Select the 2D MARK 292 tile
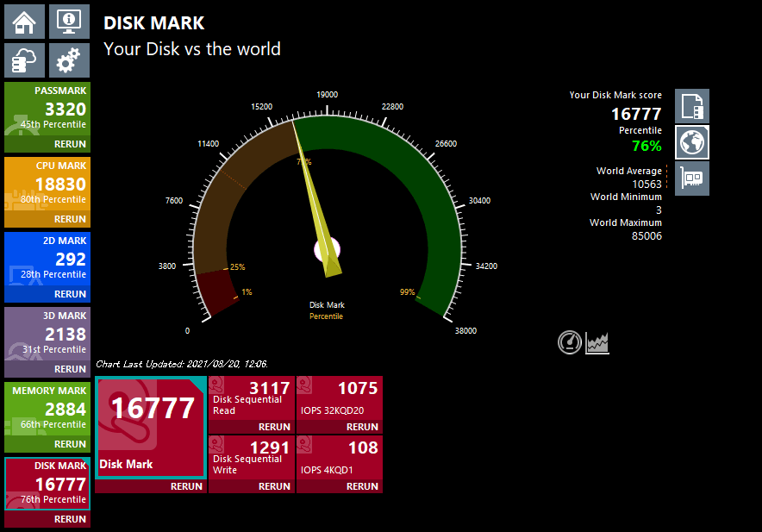The width and height of the screenshot is (762, 532). (47, 260)
